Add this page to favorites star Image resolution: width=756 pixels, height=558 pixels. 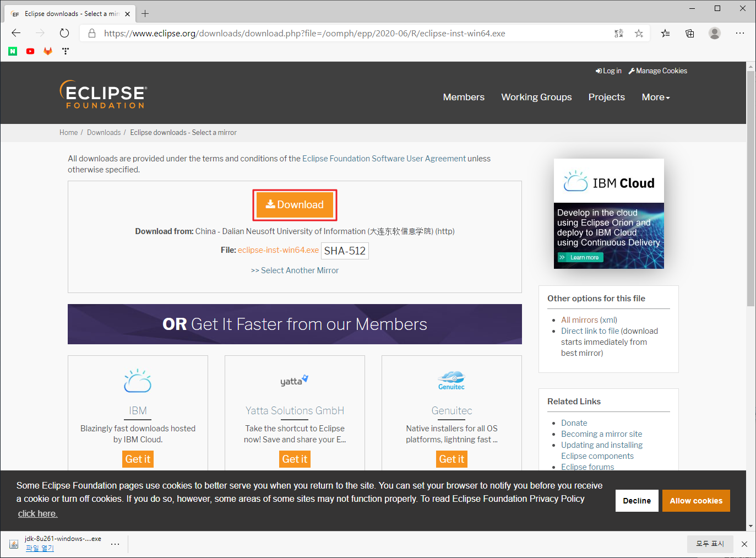pyautogui.click(x=639, y=34)
